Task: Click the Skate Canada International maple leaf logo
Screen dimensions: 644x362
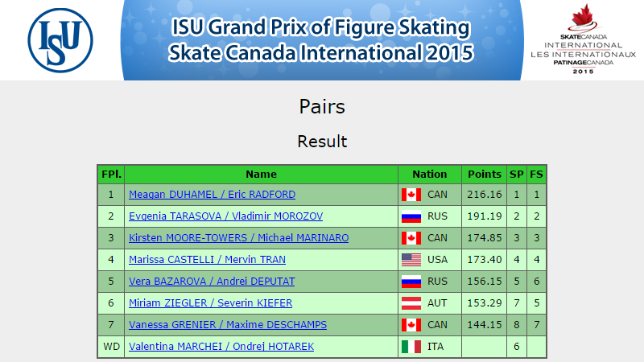Action: 583,39
